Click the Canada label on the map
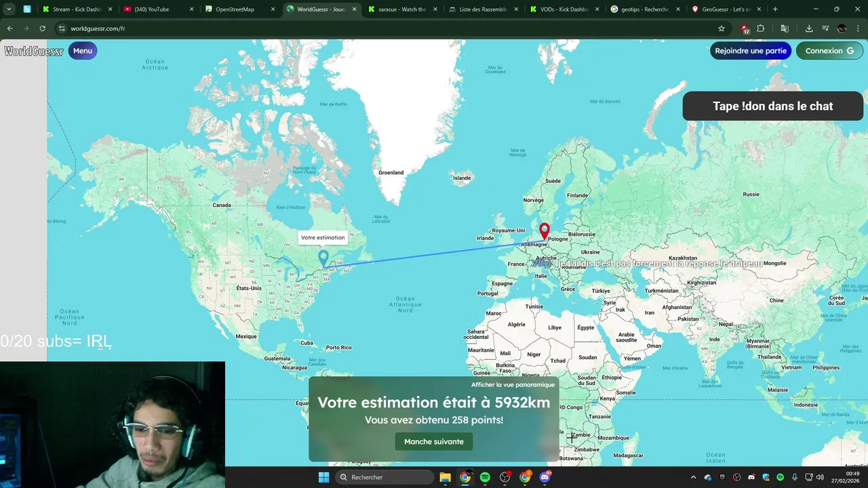Viewport: 868px width, 488px height. tap(222, 205)
